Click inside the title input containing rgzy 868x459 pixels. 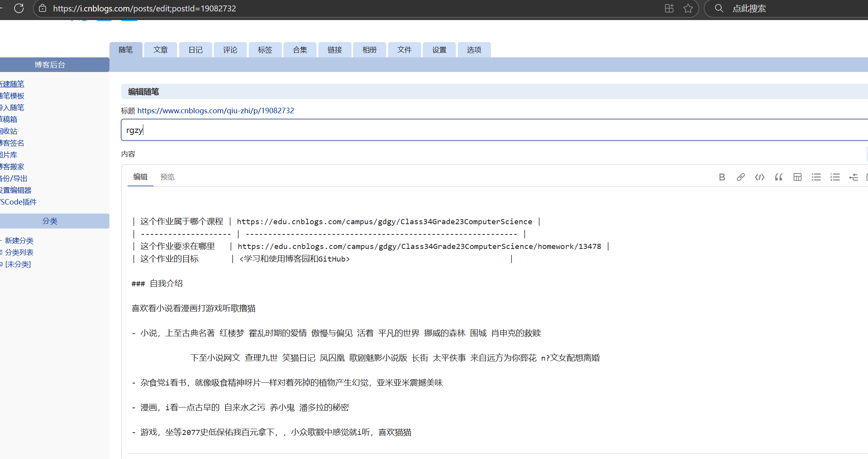tap(276, 130)
